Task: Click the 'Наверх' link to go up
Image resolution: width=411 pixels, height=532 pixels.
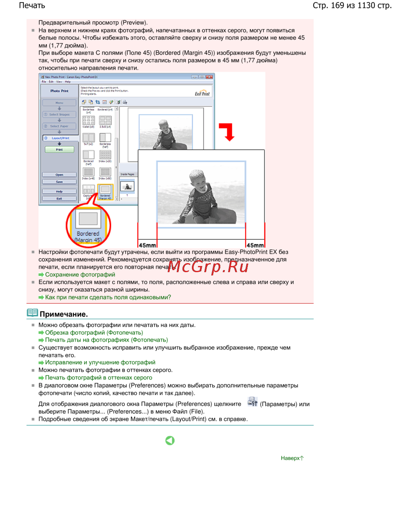Action: click(292, 458)
